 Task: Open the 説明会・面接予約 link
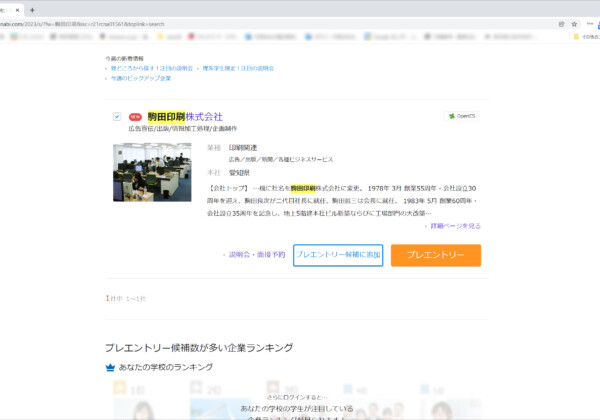point(257,254)
